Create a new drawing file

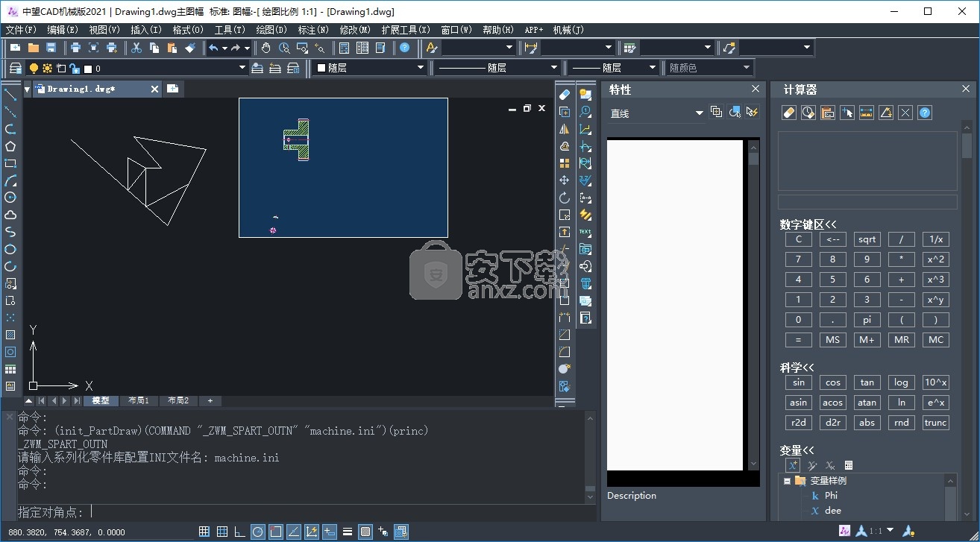coord(15,48)
